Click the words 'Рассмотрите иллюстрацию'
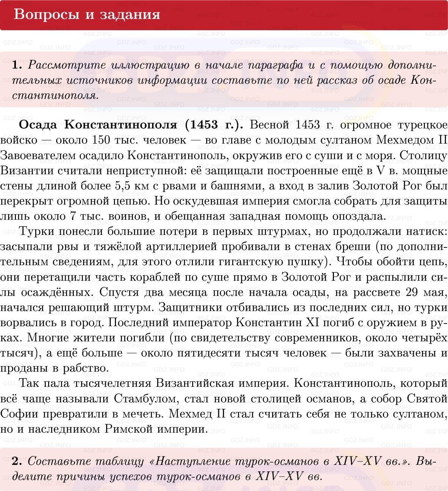 108,65
